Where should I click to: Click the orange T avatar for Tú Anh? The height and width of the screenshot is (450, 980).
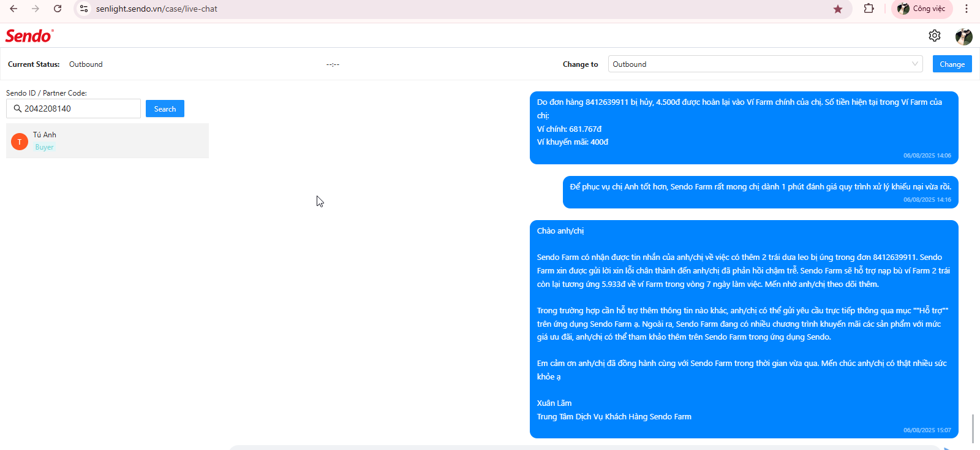20,142
